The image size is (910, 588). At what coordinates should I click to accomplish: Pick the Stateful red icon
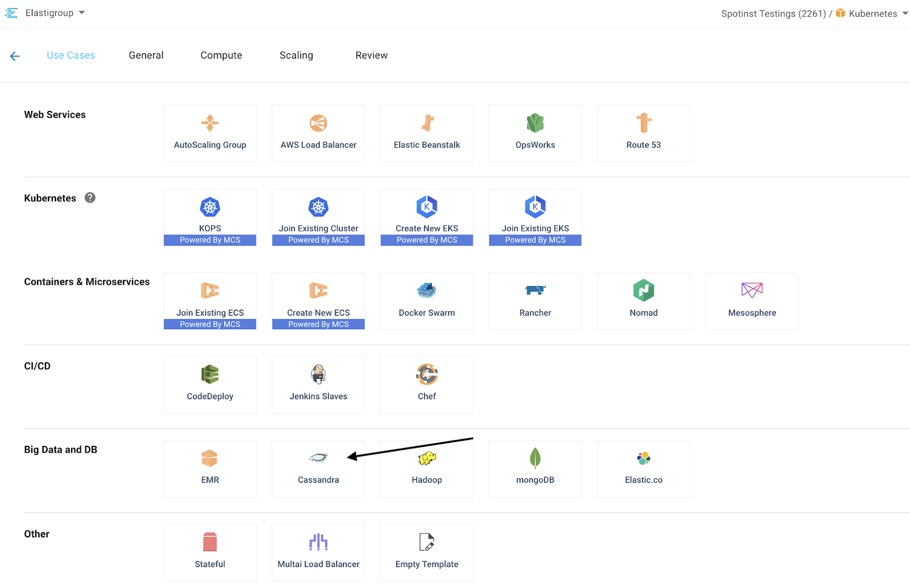click(x=210, y=542)
